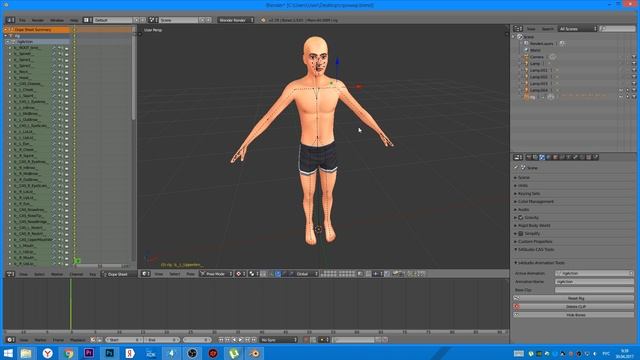Click the Reset Rig button
Image resolution: width=640 pixels, height=360 pixels.
[576, 298]
